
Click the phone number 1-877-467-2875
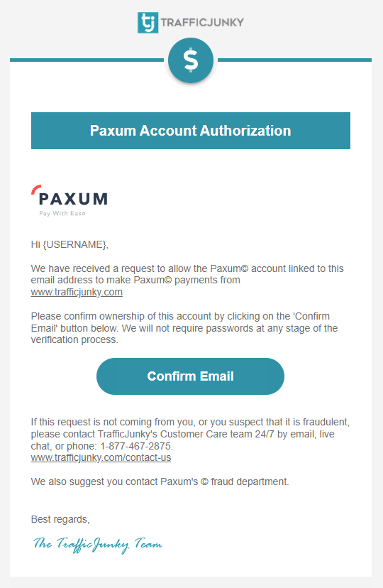[x=135, y=446]
